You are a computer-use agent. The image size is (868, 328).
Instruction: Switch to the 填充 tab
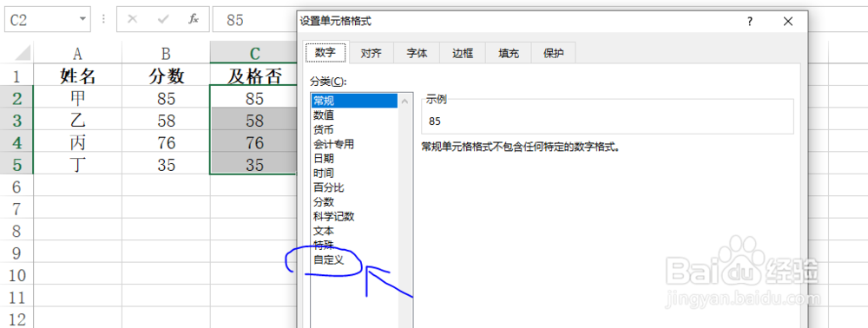508,53
